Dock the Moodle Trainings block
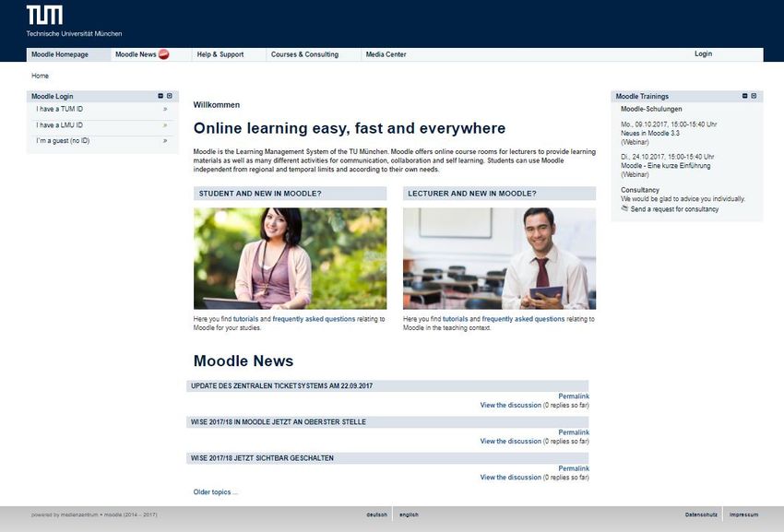Screen dimensions: 784x532 (754, 96)
